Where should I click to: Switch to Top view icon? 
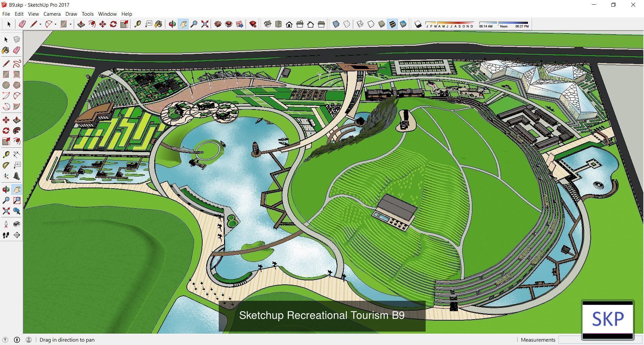click(x=278, y=24)
